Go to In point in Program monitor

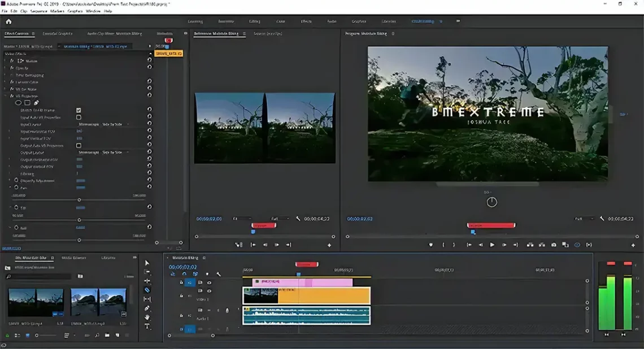[469, 245]
